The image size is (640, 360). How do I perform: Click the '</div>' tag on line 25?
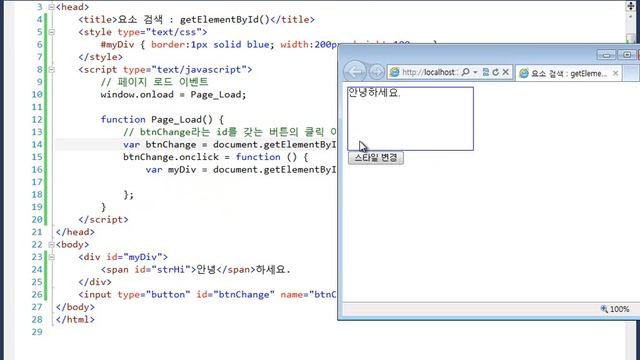tap(95, 282)
